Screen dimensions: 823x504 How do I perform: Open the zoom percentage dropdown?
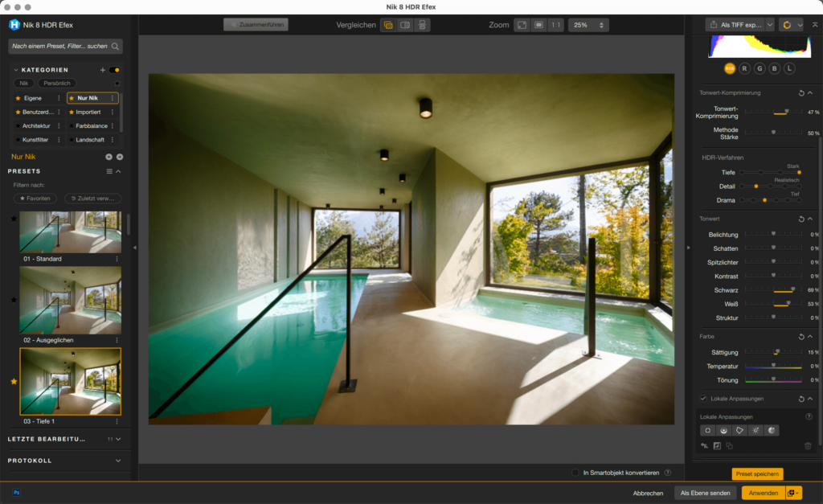click(588, 25)
